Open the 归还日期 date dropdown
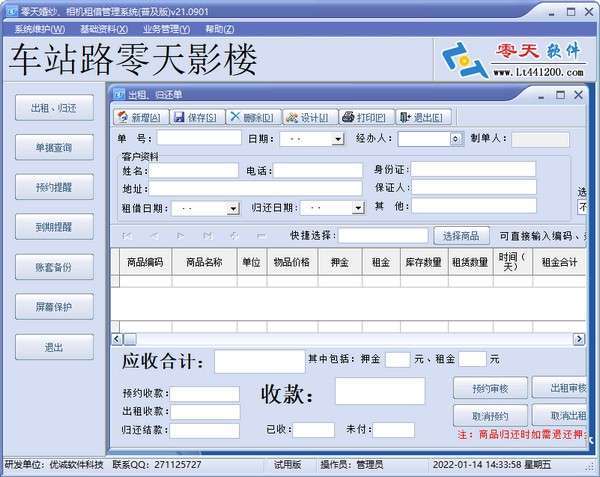 coord(358,208)
